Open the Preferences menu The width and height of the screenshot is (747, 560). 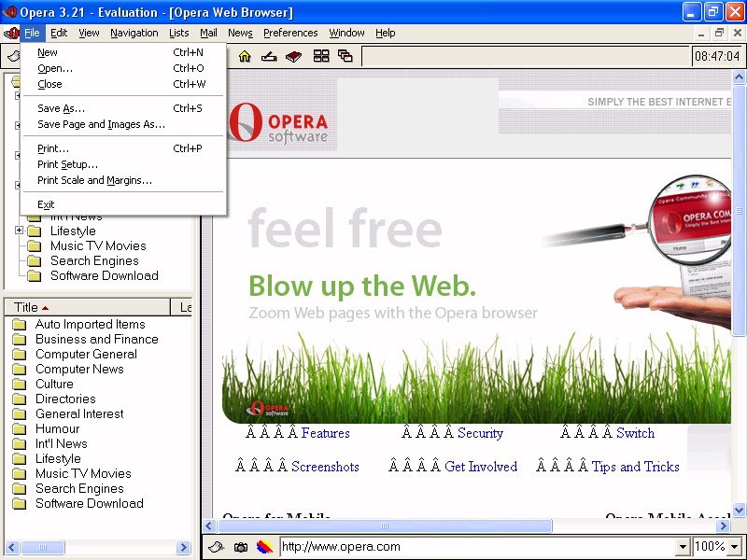290,33
